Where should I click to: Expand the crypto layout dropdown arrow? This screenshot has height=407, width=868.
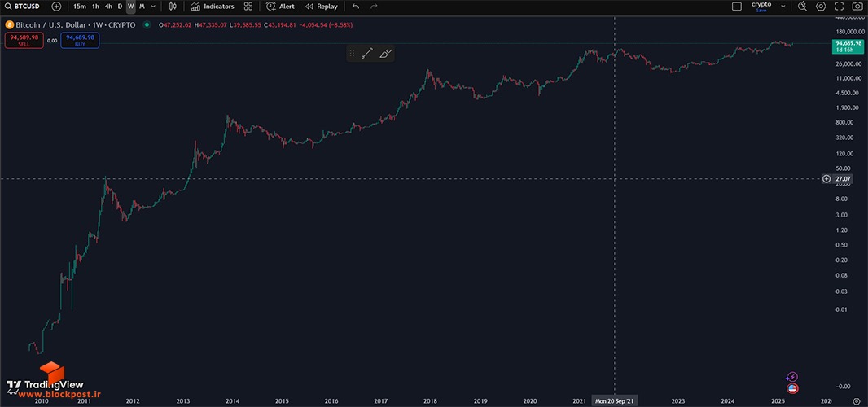coord(783,7)
